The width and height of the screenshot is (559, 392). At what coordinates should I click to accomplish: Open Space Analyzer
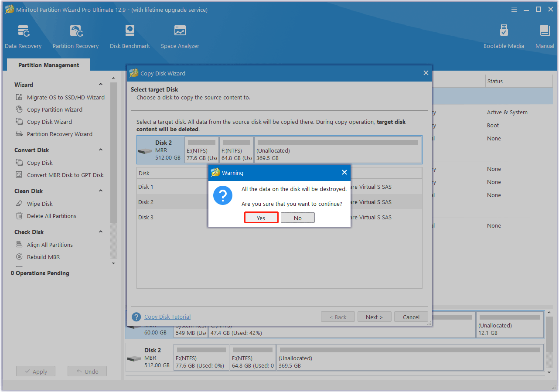[180, 37]
